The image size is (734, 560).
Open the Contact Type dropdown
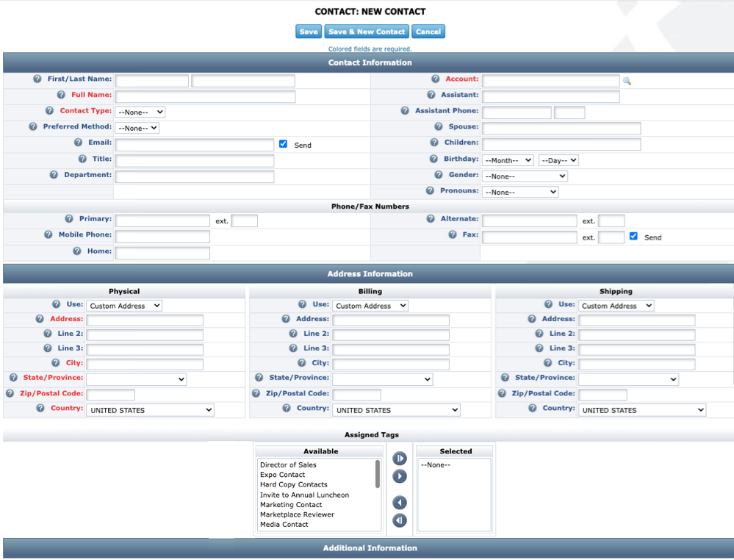(140, 112)
